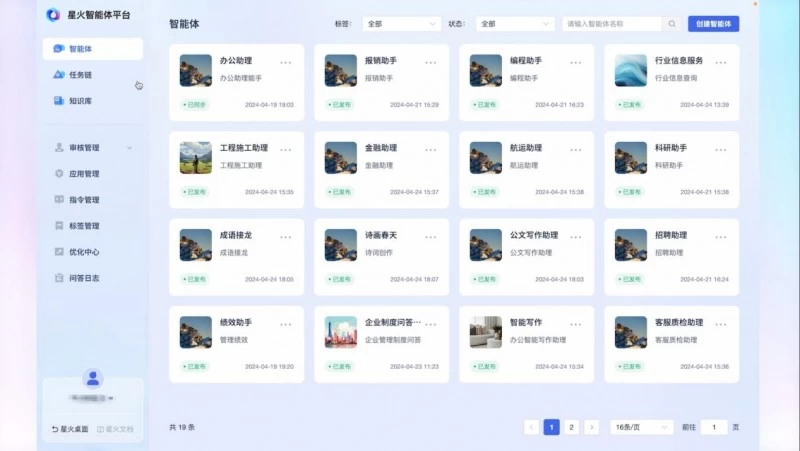Go to page 2 of the list
This screenshot has height=451, width=800.
572,427
